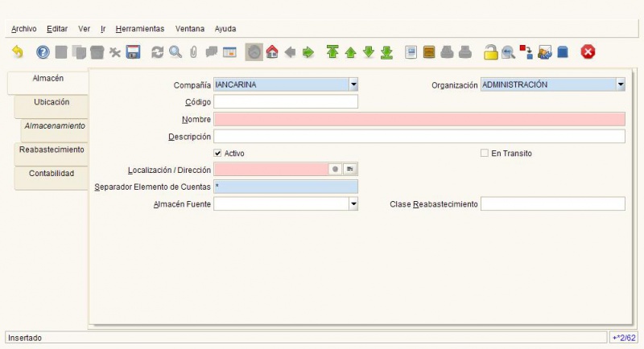Click the Localización / Dirección lookup button
The height and width of the screenshot is (349, 644).
[x=350, y=170]
